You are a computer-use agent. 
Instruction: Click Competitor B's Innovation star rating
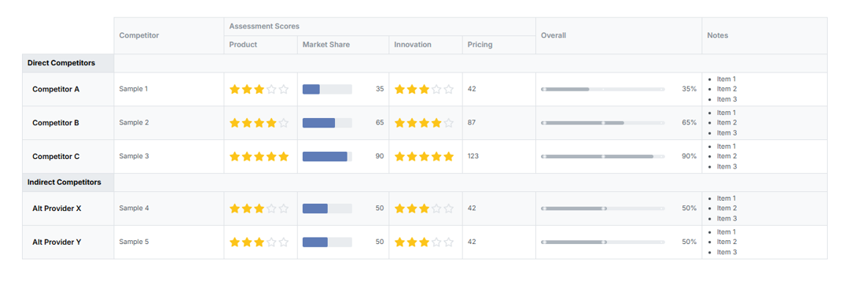424,123
